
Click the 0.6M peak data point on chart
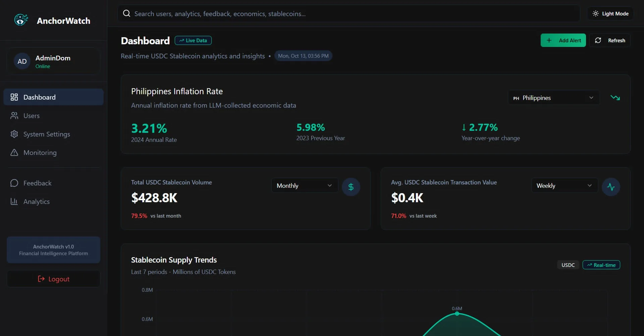457,314
